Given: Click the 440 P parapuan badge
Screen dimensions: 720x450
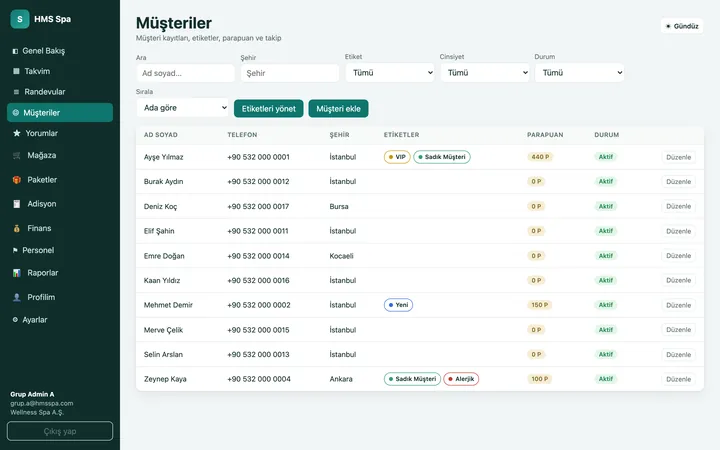Looking at the screenshot, I should (x=540, y=157).
